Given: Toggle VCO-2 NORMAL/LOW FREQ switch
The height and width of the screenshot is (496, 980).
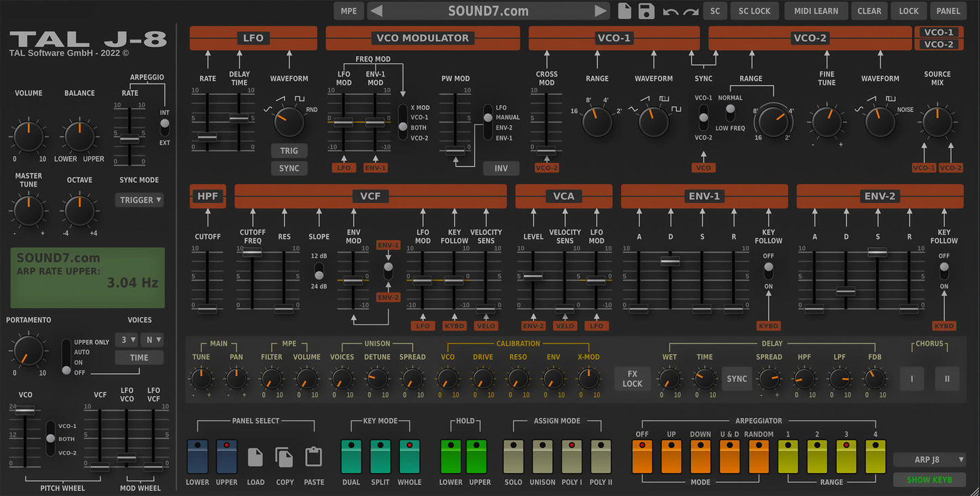Looking at the screenshot, I should pos(730,113).
